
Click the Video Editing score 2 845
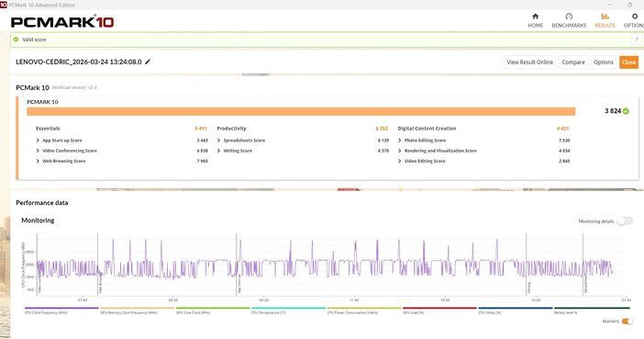[x=564, y=161]
